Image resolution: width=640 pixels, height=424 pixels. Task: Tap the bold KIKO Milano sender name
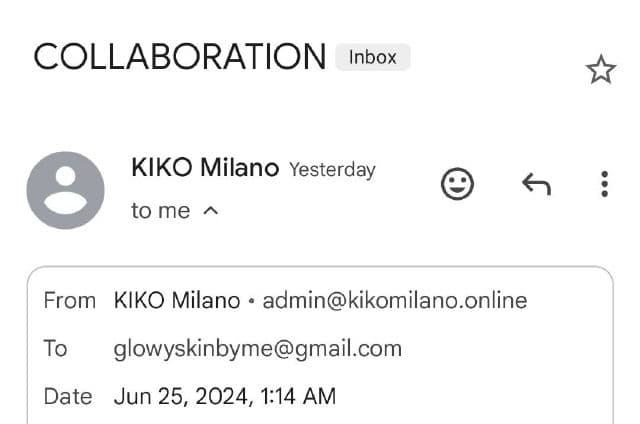click(205, 168)
